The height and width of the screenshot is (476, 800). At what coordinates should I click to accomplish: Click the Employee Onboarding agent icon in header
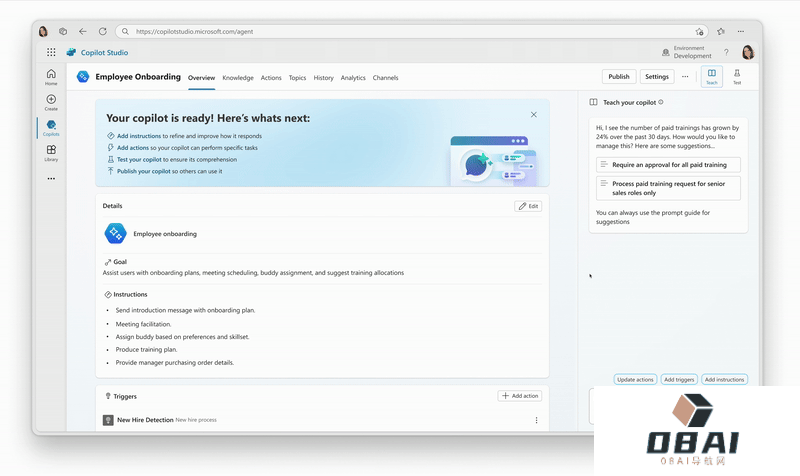point(83,77)
